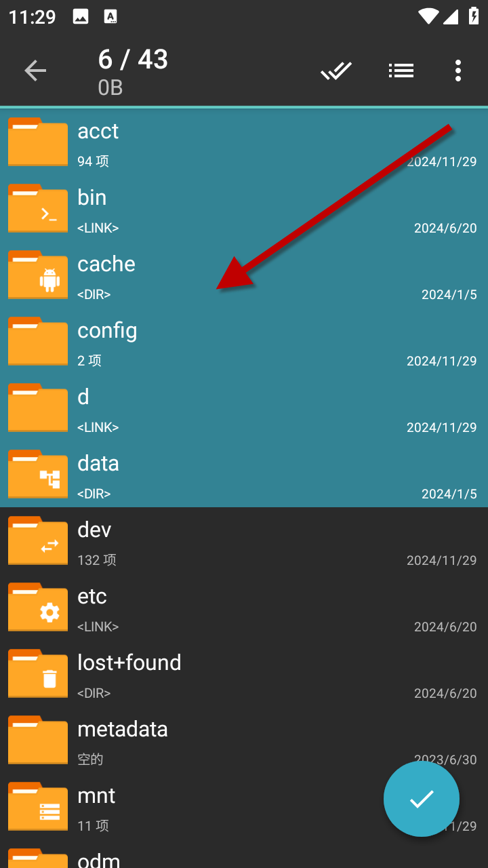Tap the data folder tree icon
Screen dimensions: 488x868
38,474
